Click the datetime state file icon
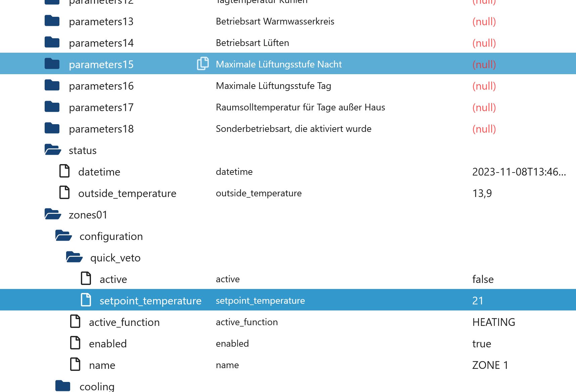This screenshot has width=576, height=392. coord(64,171)
